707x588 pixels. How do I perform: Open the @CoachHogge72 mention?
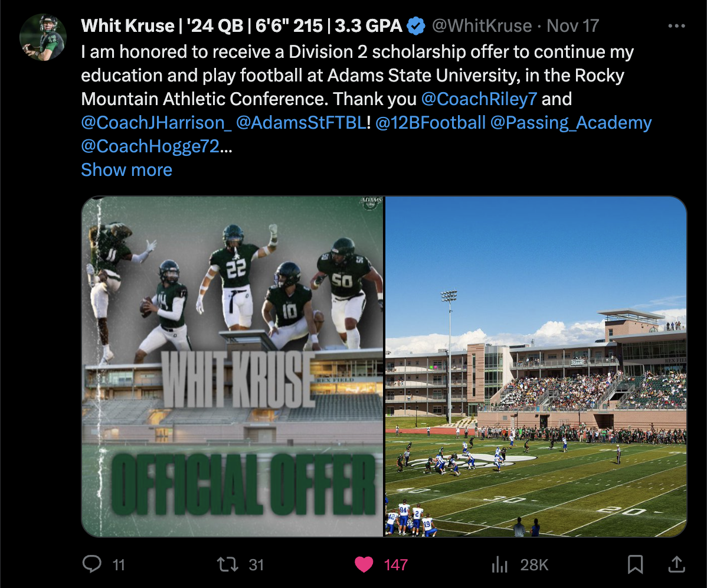(x=150, y=146)
